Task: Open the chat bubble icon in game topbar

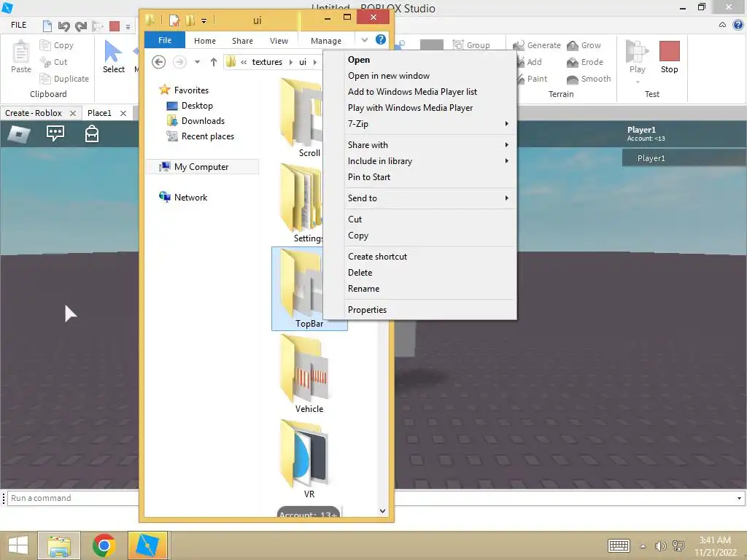Action: click(55, 133)
